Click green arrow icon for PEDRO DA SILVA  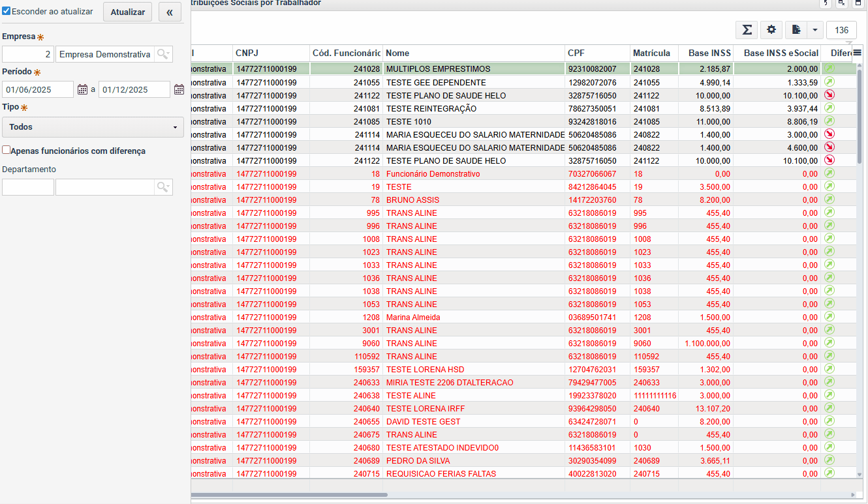pos(829,460)
